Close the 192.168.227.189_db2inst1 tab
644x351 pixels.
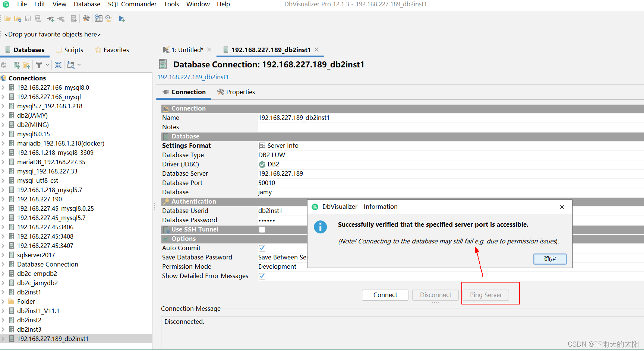click(316, 50)
